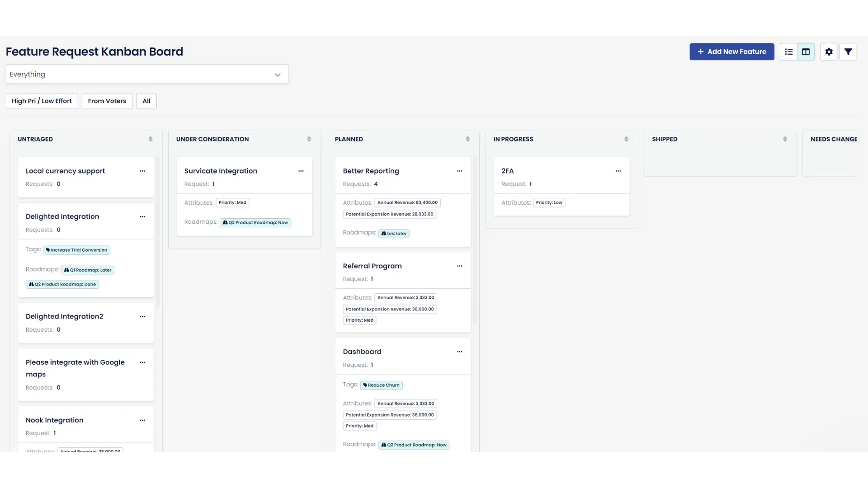Open the 2FA card title
The image size is (868, 488).
click(x=507, y=171)
